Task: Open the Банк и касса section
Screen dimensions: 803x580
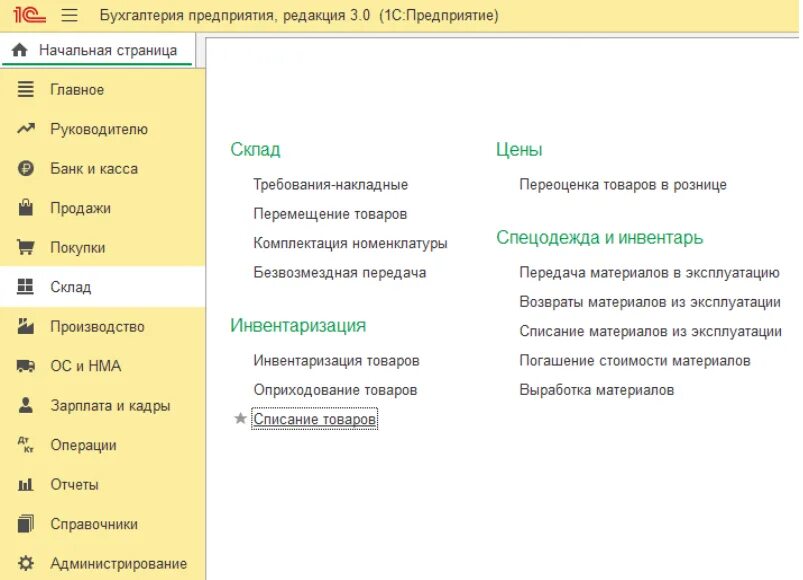Action: pyautogui.click(x=102, y=168)
